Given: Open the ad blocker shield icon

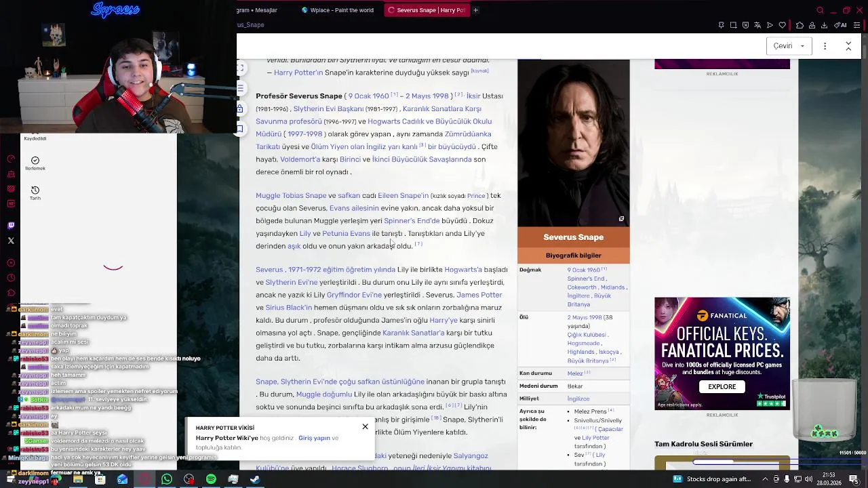Looking at the screenshot, I should [745, 25].
